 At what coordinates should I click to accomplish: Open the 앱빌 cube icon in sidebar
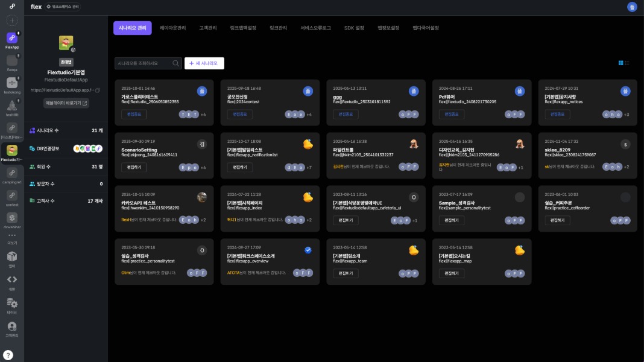[x=12, y=257]
